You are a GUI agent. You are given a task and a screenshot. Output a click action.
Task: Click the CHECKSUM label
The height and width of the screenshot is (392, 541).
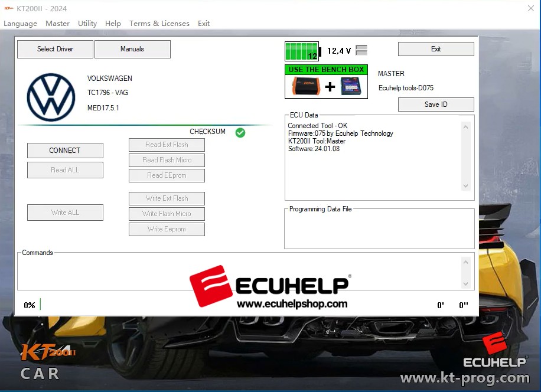point(208,132)
